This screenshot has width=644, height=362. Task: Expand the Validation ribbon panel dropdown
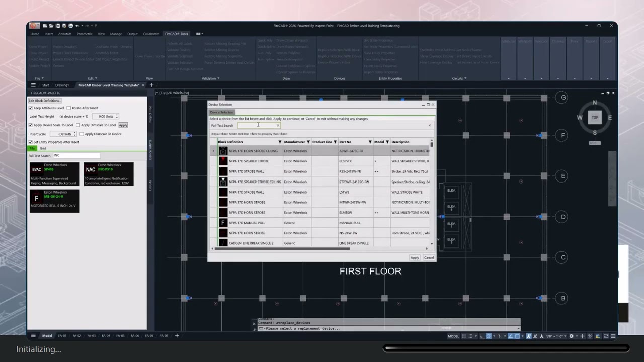tap(218, 78)
